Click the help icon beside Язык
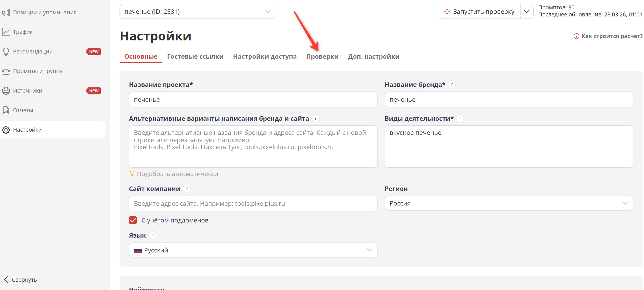 pyautogui.click(x=152, y=235)
